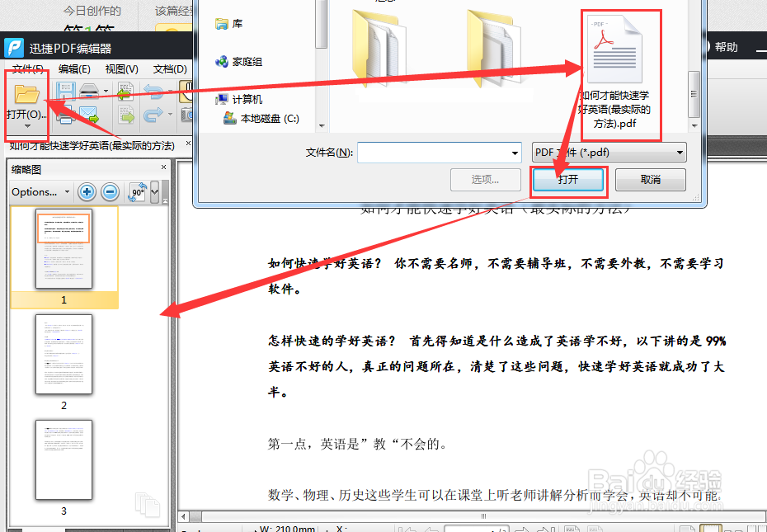Rotate pages with the 90° icon
The width and height of the screenshot is (767, 532).
(x=137, y=192)
